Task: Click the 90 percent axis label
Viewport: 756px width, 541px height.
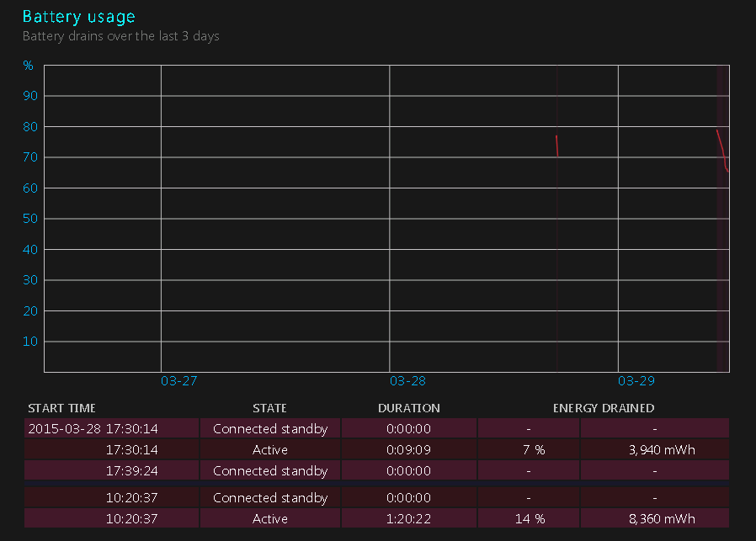Action: (x=30, y=95)
